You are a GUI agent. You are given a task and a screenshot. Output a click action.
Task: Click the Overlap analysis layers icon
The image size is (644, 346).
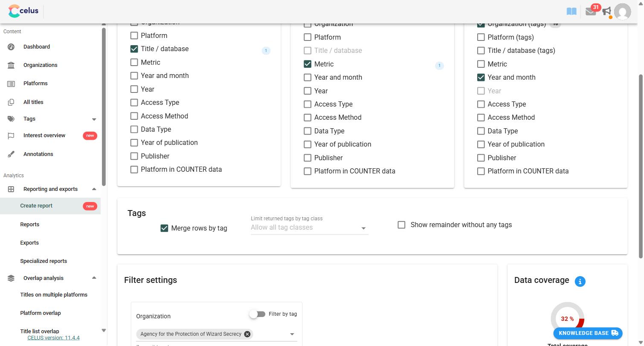(11, 278)
